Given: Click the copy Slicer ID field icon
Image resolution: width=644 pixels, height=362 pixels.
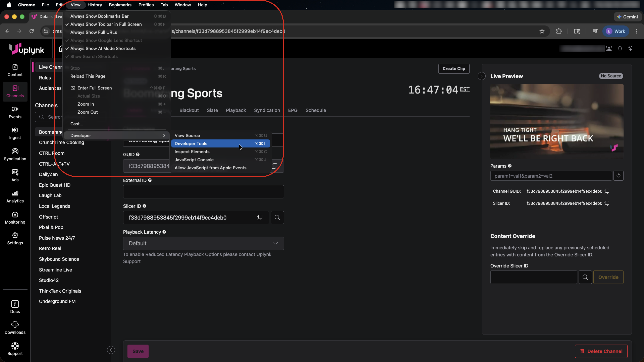Looking at the screenshot, I should coord(259,218).
